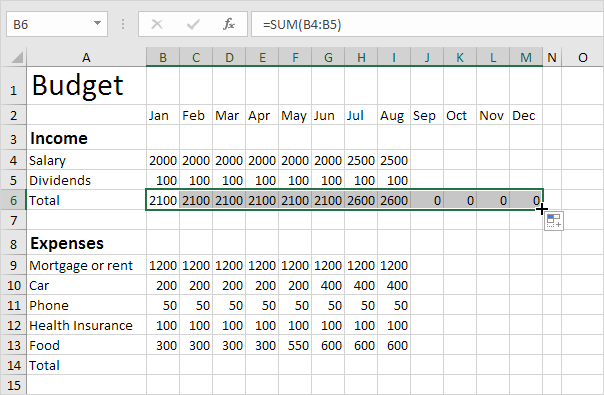Click the Jul Salary cell showing 2500
Viewport: 604px width, 395px height.
pyautogui.click(x=361, y=160)
